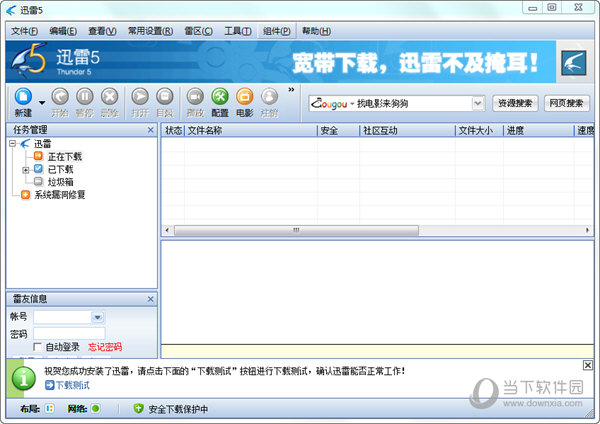Click the 资源搜索 button

pos(515,103)
